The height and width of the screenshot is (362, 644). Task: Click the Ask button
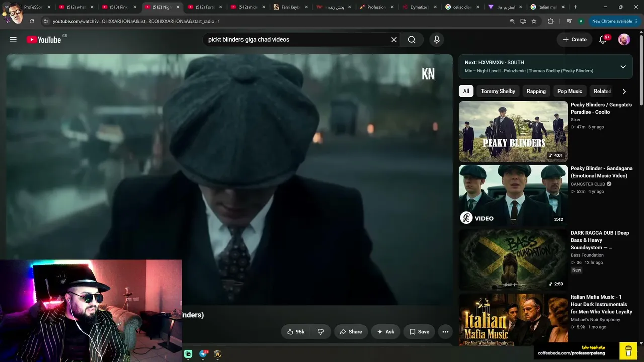pos(386,332)
